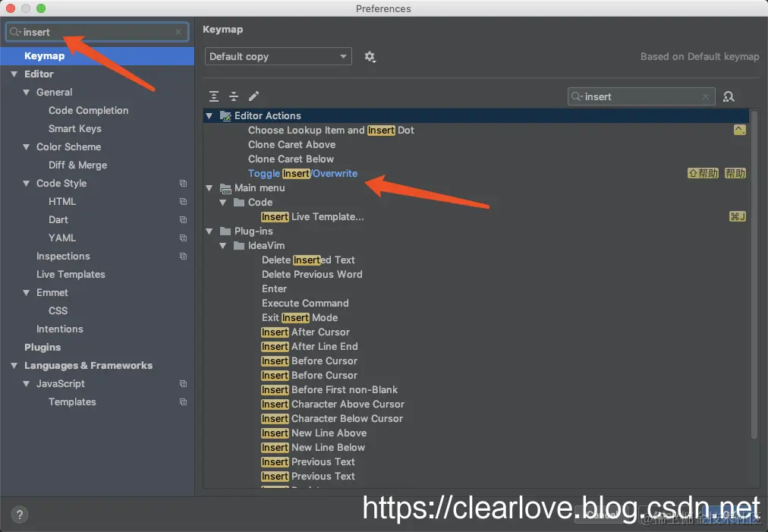The width and height of the screenshot is (768, 532).
Task: Select Toggle Insert/Overwrite action
Action: coord(303,174)
